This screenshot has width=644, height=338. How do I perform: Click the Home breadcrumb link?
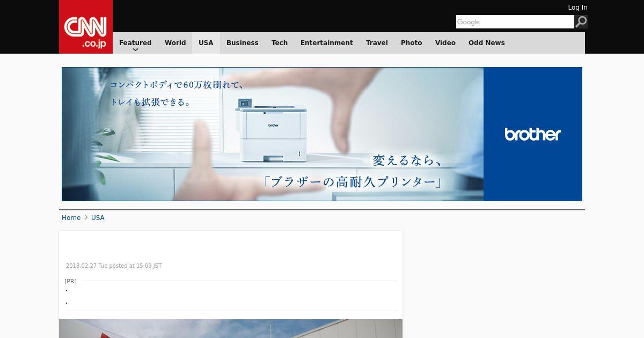(x=71, y=218)
